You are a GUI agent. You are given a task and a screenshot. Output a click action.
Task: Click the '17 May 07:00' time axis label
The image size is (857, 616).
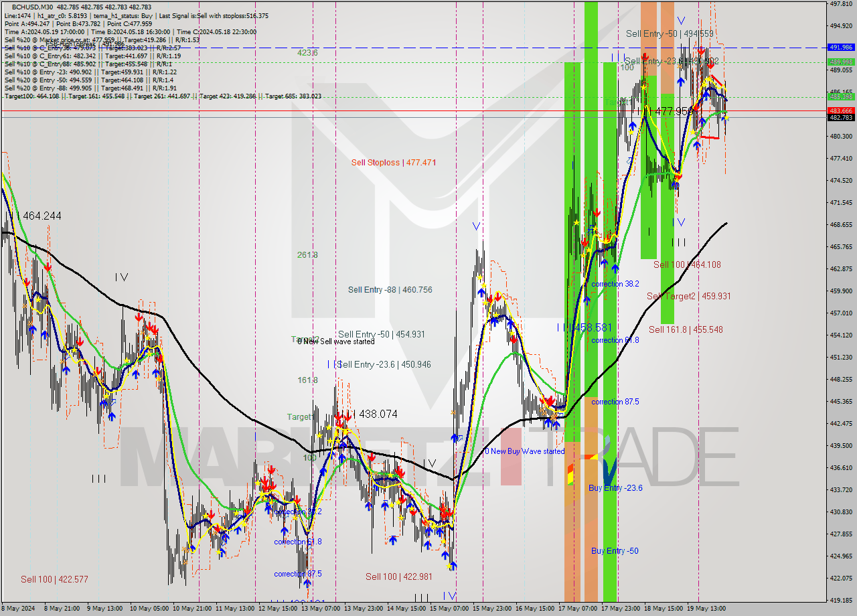coord(578,609)
